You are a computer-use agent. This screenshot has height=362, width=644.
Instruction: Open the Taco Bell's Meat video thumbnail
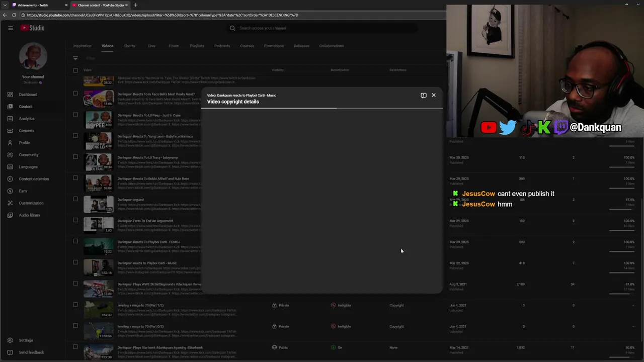[x=99, y=99]
